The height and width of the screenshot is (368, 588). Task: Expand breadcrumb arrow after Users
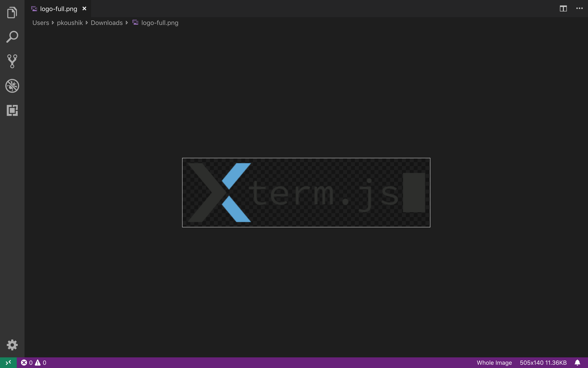coord(53,23)
